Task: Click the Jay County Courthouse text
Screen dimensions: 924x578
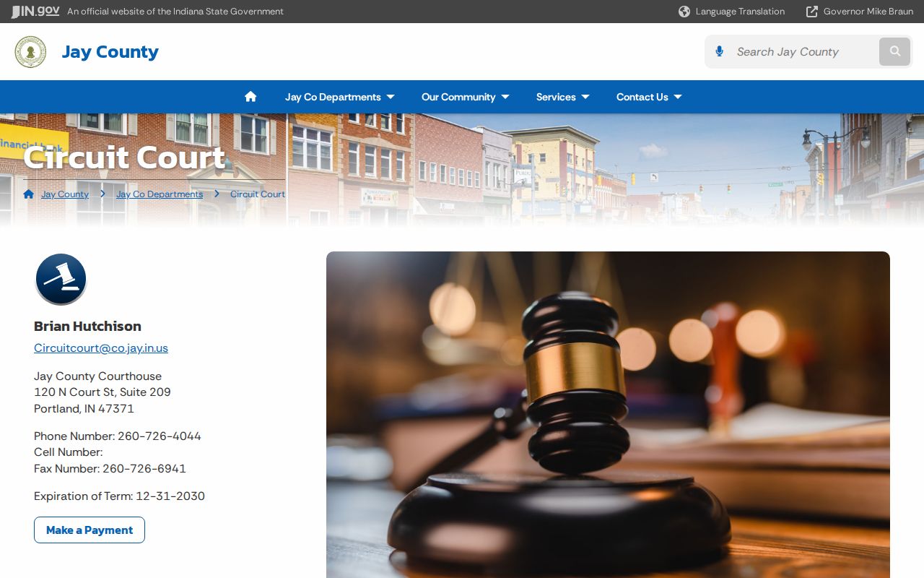Action: click(97, 376)
